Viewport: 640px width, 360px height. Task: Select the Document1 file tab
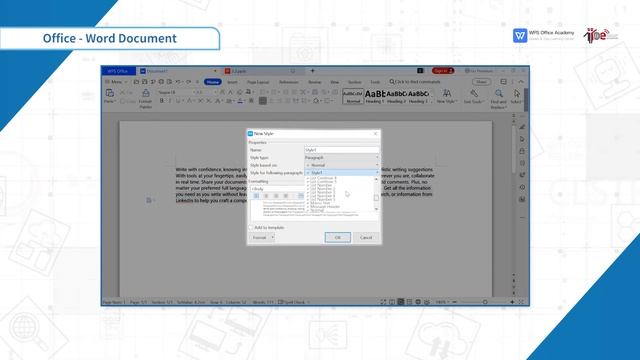click(x=179, y=71)
